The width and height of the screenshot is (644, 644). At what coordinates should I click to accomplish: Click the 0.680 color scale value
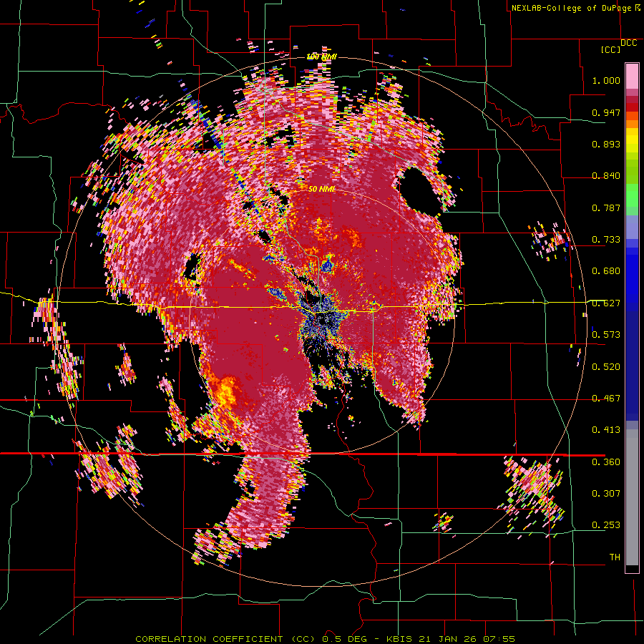[x=606, y=271]
